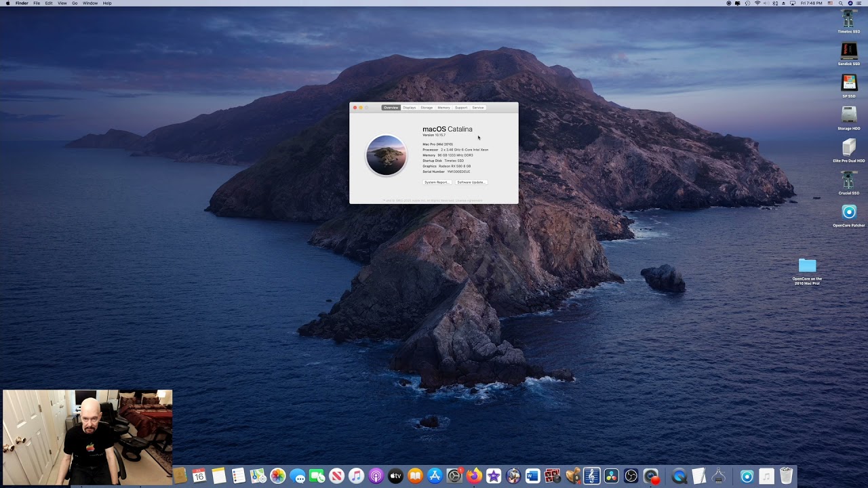Open Notification Center from menu bar
This screenshot has height=488, width=868.
point(859,3)
